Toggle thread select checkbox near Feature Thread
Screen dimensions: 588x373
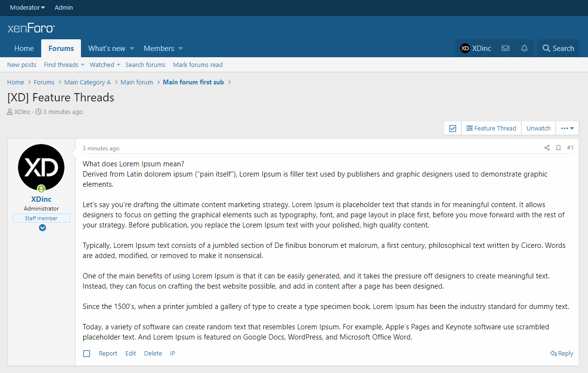pyautogui.click(x=453, y=129)
